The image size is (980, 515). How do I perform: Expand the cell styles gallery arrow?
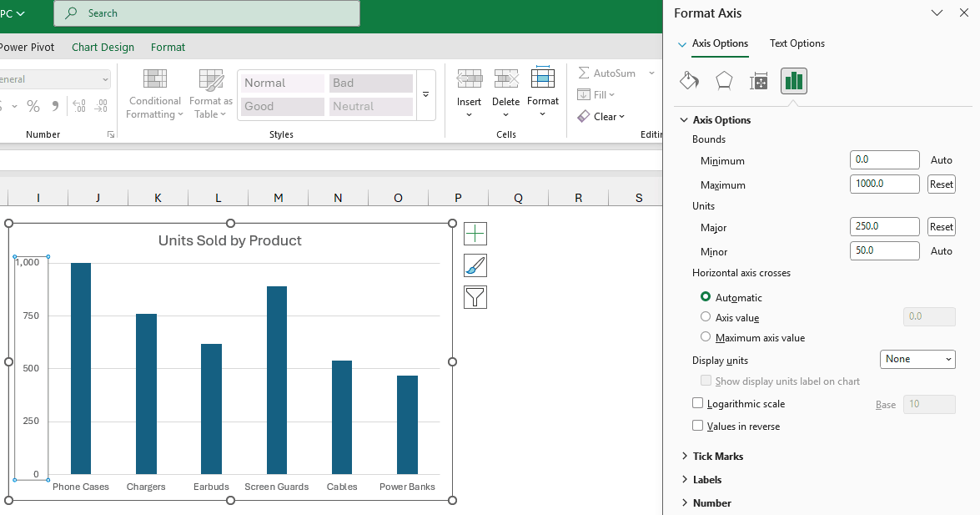[x=425, y=94]
